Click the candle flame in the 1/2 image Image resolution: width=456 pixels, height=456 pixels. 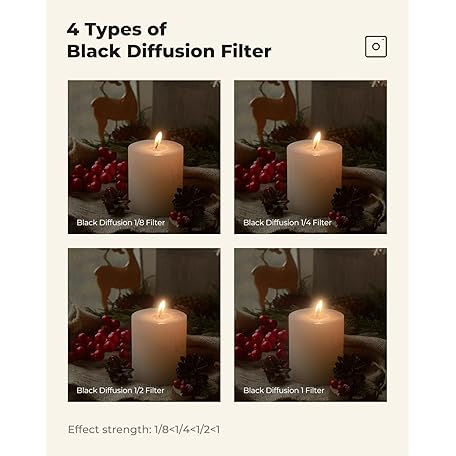pos(162,308)
